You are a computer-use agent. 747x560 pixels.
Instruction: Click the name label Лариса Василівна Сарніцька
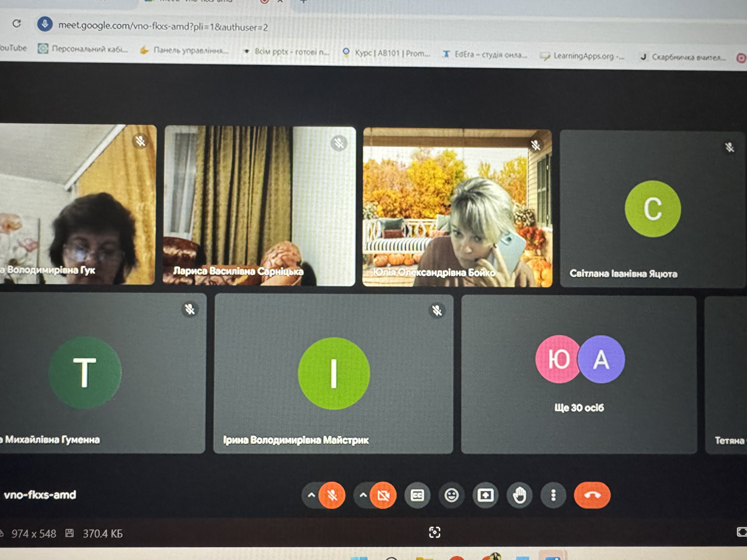[238, 271]
